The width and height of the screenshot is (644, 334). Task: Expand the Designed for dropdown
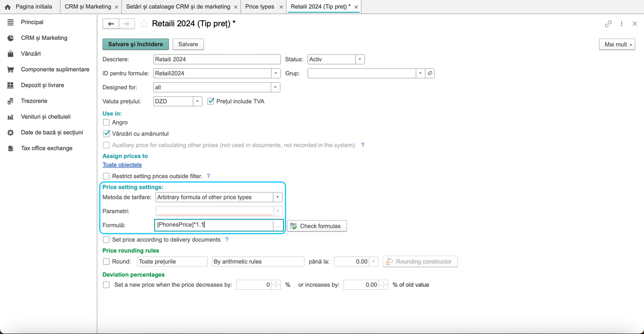[276, 87]
